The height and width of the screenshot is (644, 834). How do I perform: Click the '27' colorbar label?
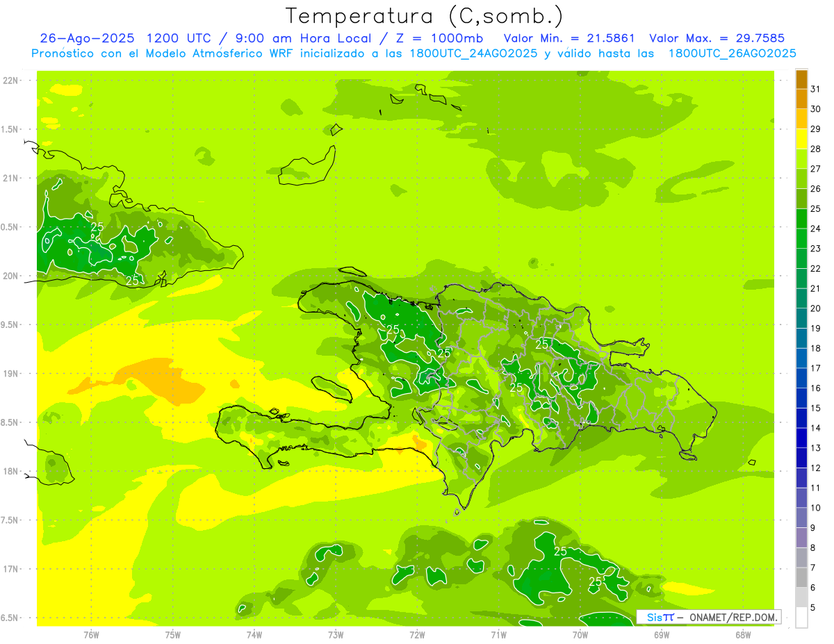coord(816,169)
